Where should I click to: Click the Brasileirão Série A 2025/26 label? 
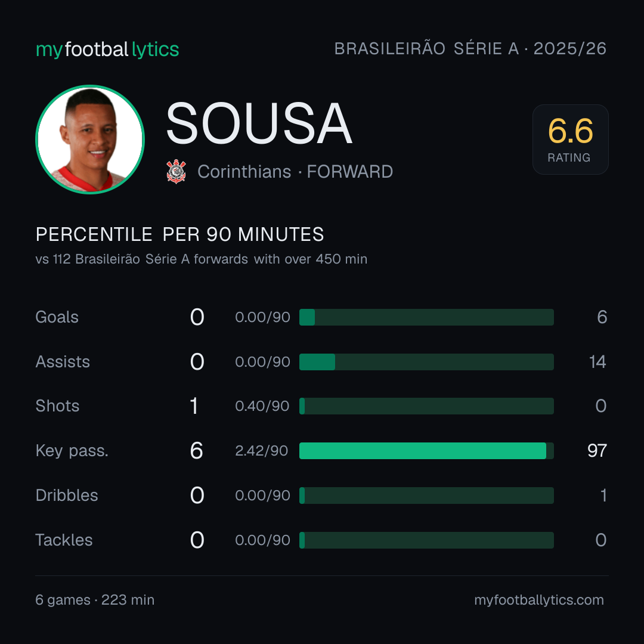tap(470, 48)
